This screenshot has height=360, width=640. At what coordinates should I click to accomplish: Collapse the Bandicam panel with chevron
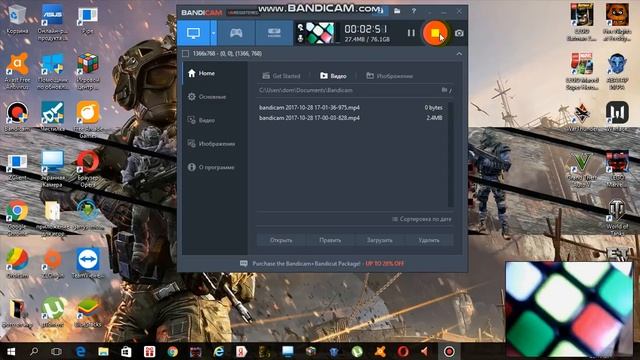459,53
